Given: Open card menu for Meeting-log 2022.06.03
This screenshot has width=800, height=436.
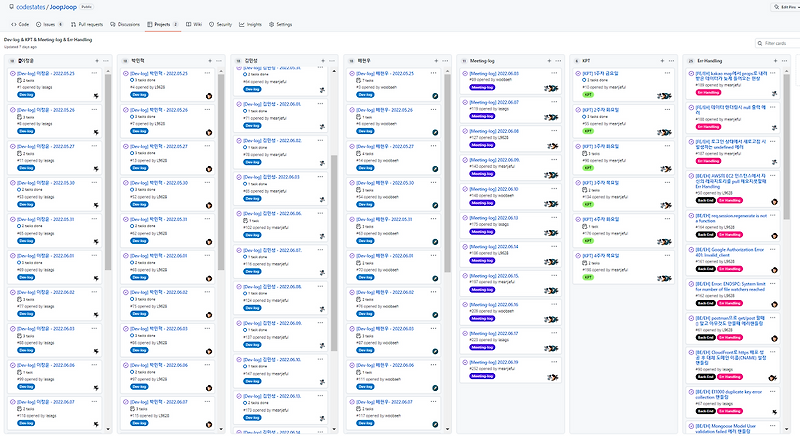Looking at the screenshot, I should (554, 73).
